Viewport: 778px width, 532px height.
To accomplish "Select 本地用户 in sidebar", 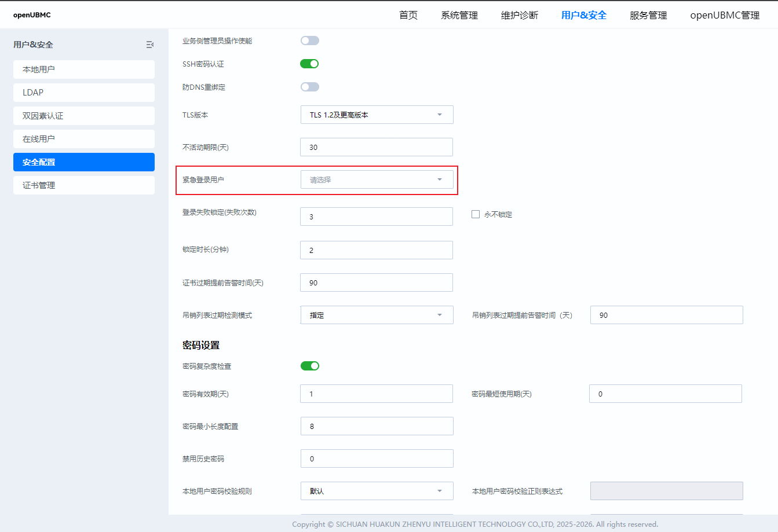I will point(84,69).
